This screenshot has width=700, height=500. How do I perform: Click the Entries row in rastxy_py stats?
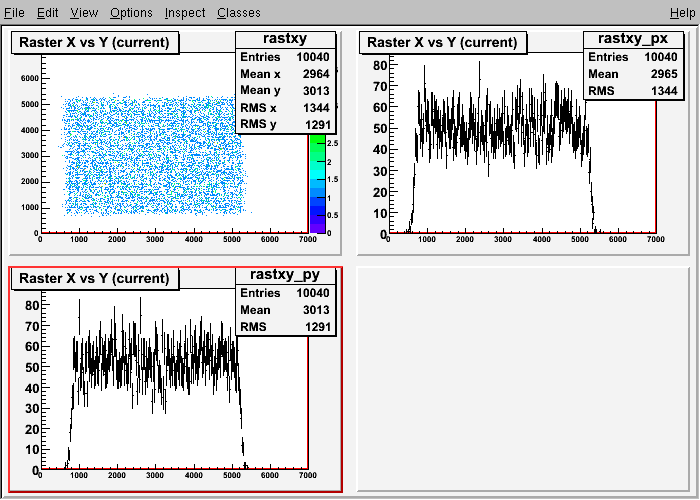[285, 293]
